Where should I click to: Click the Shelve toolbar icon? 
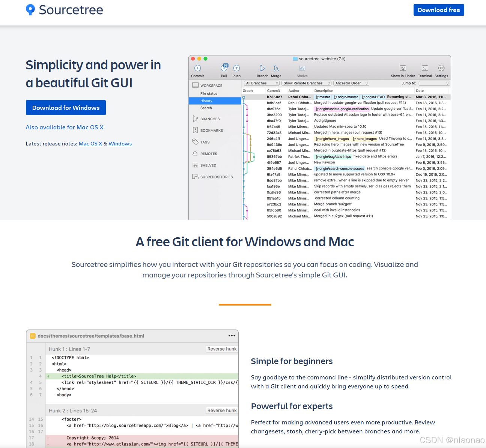[x=302, y=68]
